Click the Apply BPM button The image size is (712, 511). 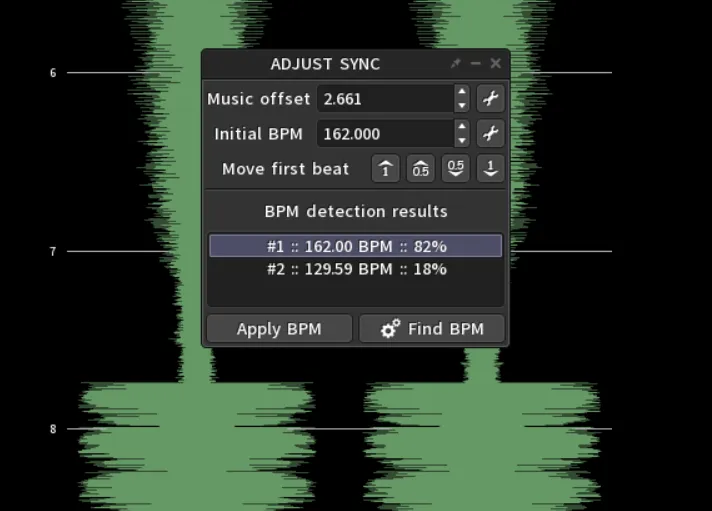[279, 328]
